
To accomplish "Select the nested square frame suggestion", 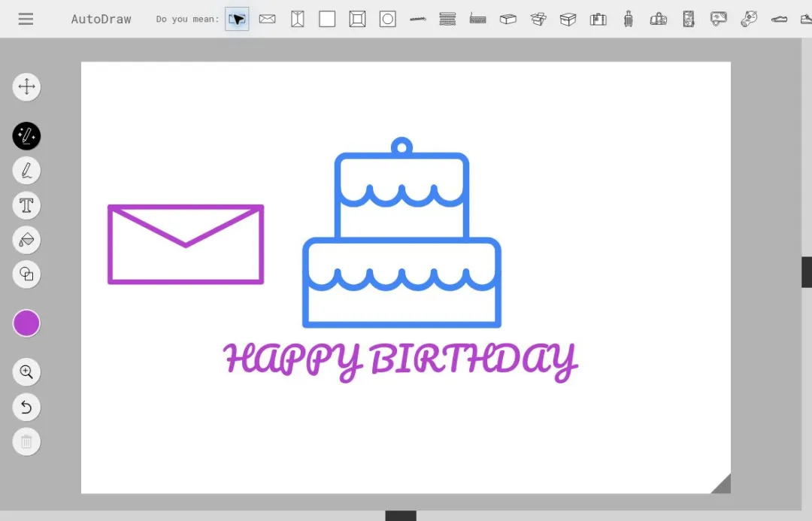I will 357,19.
